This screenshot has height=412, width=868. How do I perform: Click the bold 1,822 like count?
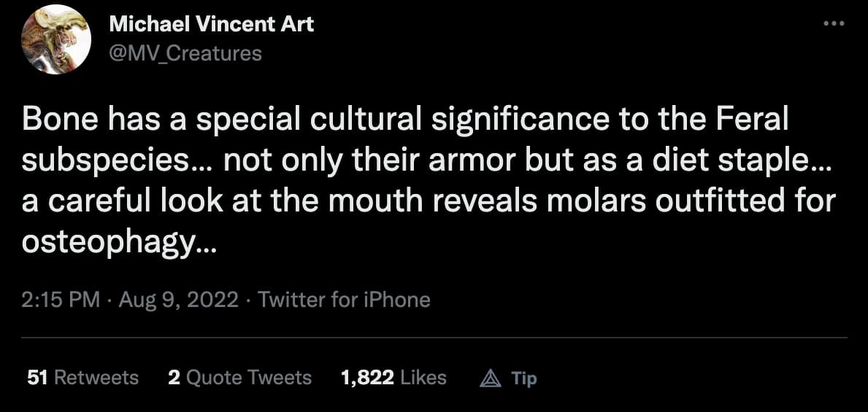[368, 378]
